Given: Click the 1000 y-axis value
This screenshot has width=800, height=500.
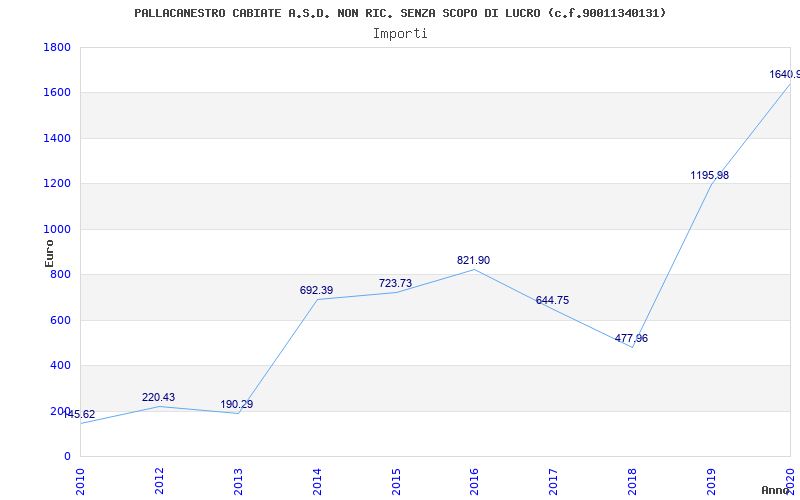Looking at the screenshot, I should coord(57,229).
